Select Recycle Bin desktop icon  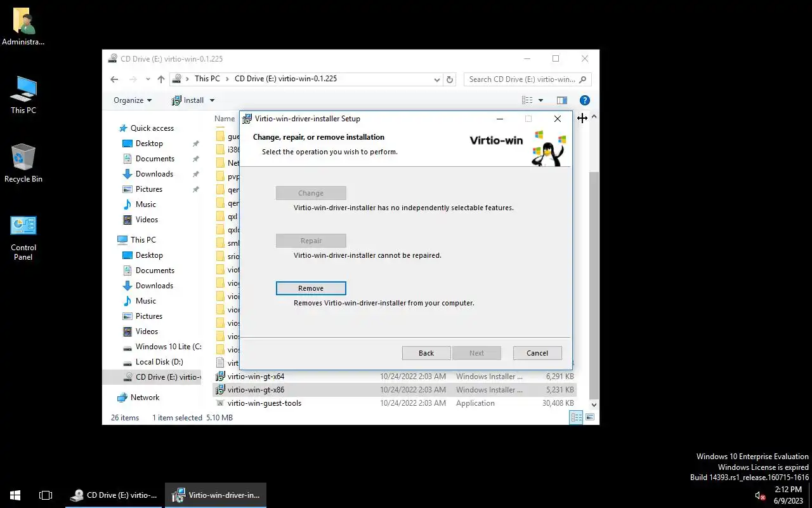[x=23, y=164]
